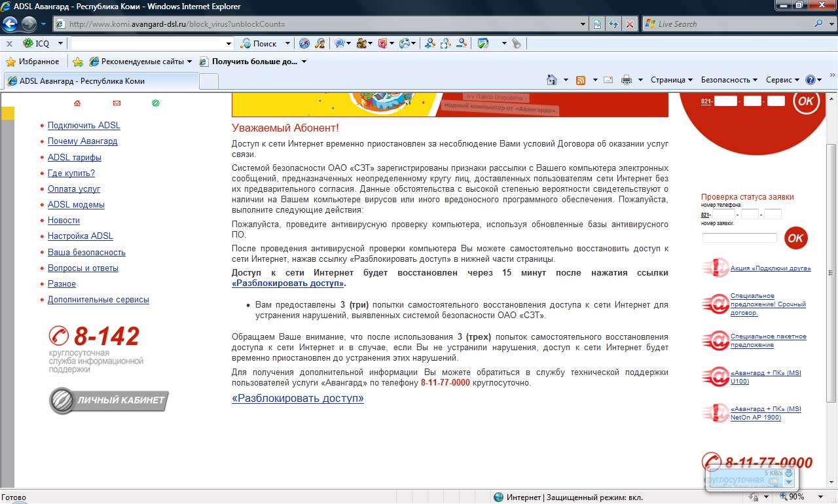Click the номер заявки input field
838x504 pixels.
coord(739,238)
